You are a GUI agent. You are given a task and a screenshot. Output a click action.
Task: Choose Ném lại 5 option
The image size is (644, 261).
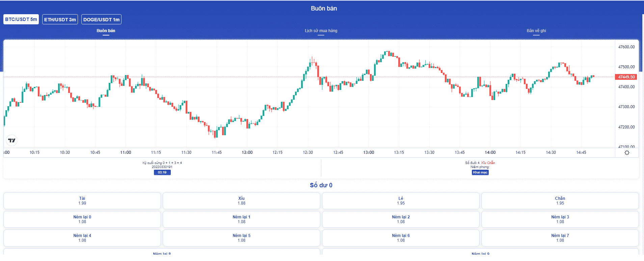[241, 238]
